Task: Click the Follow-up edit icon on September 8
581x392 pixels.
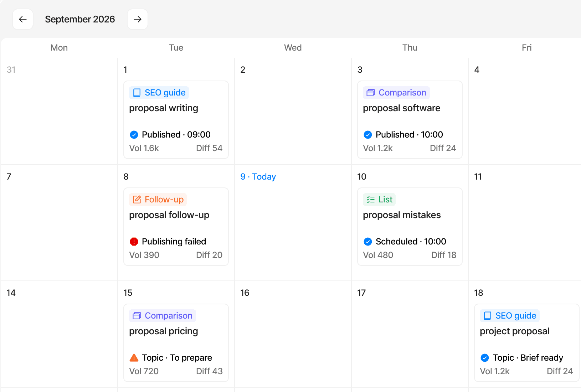Action: coord(137,200)
